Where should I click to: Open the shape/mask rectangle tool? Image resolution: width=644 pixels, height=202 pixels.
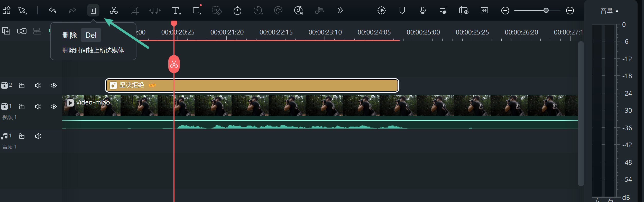tap(197, 10)
